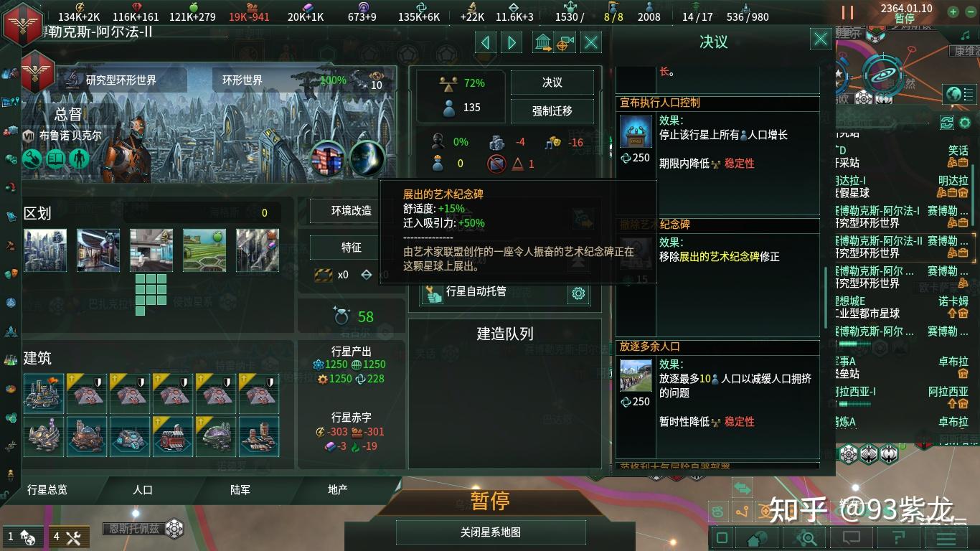Click the art monument planet modifier icon
The height and width of the screenshot is (551, 980).
tap(328, 159)
